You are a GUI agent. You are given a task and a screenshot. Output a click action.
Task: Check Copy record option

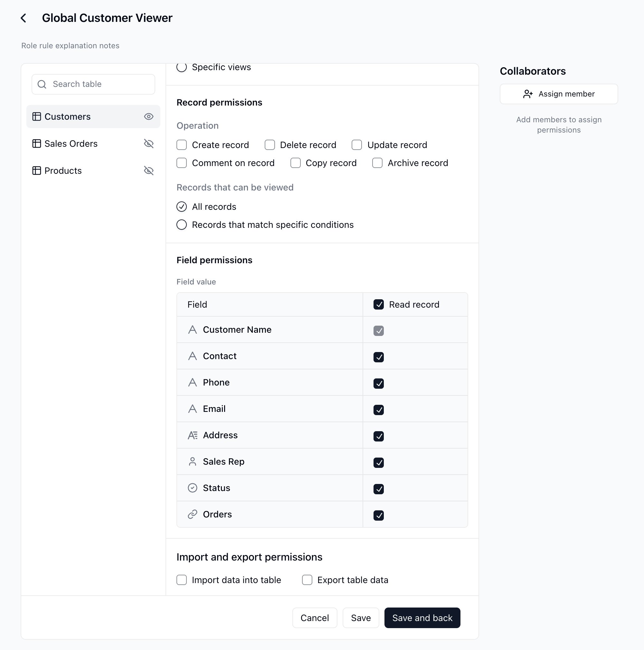296,163
